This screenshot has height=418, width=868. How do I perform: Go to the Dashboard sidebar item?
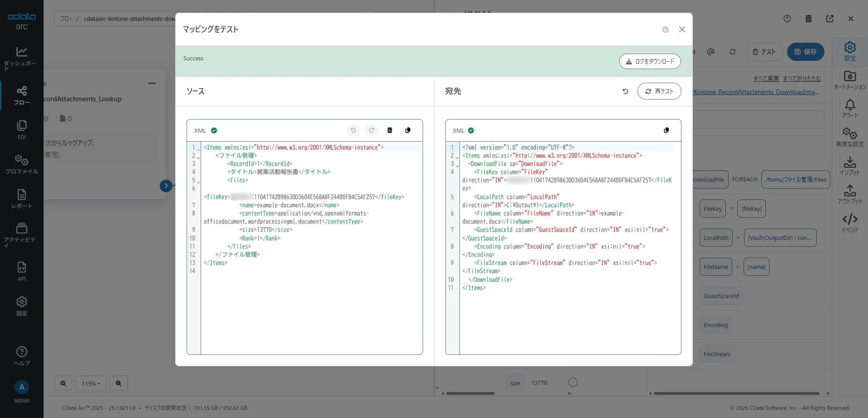click(21, 58)
